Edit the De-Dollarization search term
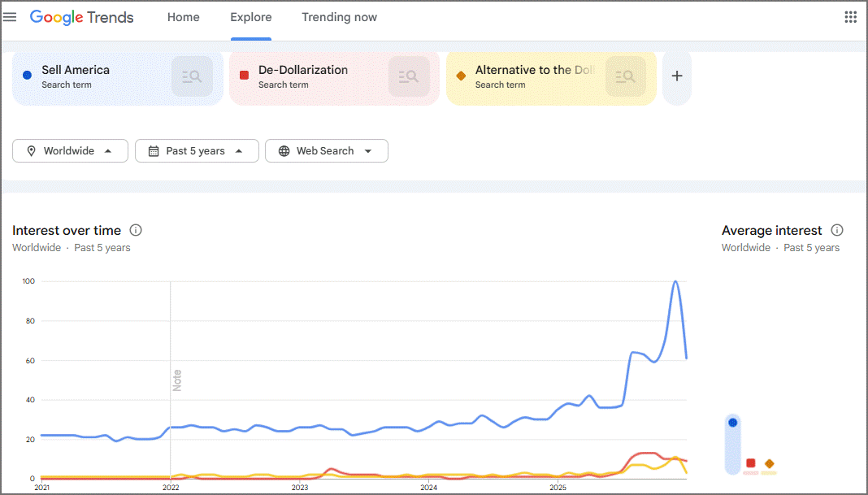This screenshot has width=868, height=495. pyautogui.click(x=303, y=70)
